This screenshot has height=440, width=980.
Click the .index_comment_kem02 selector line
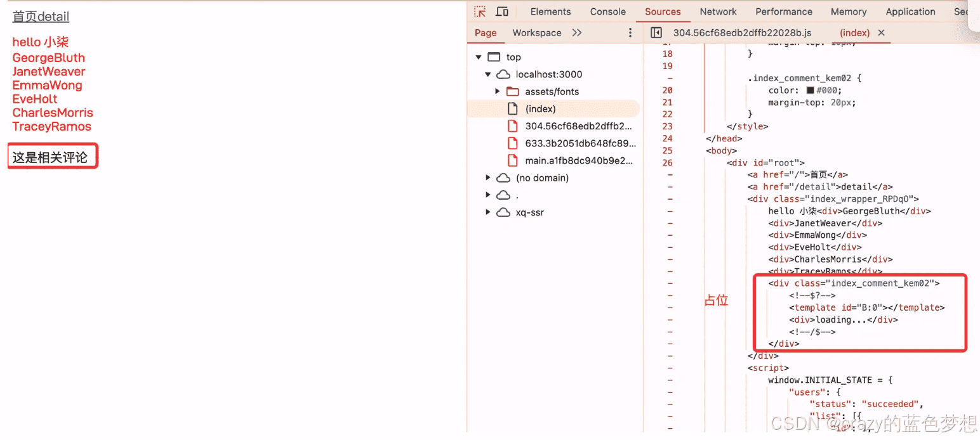tap(805, 78)
